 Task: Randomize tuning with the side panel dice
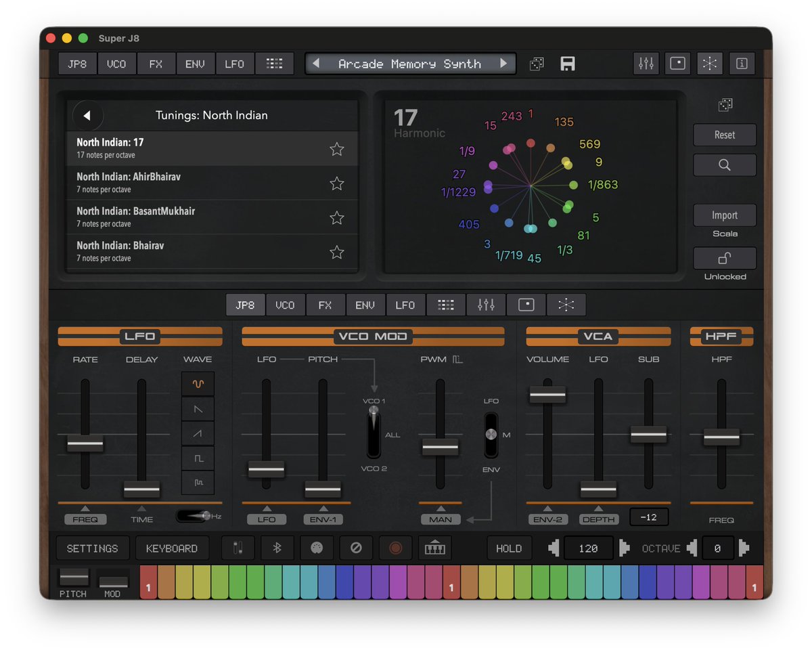(x=725, y=105)
